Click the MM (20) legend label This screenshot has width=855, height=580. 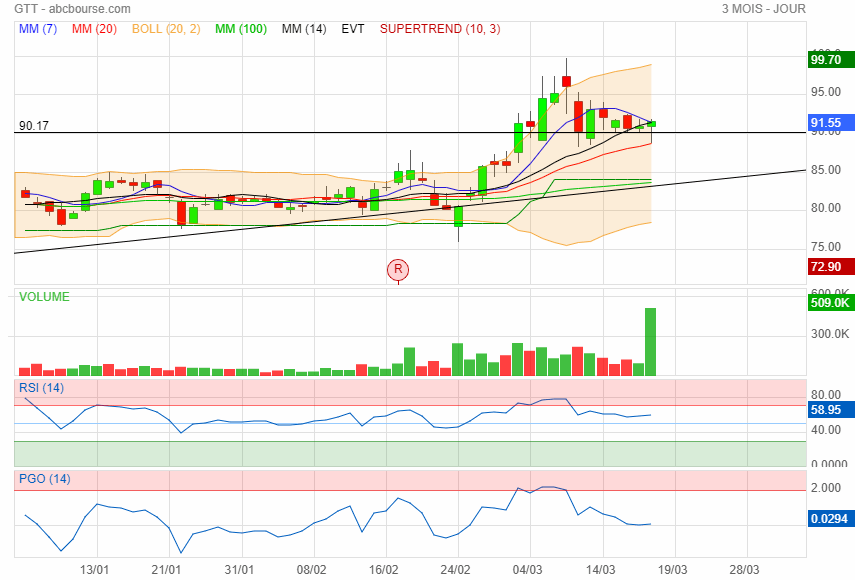[94, 29]
